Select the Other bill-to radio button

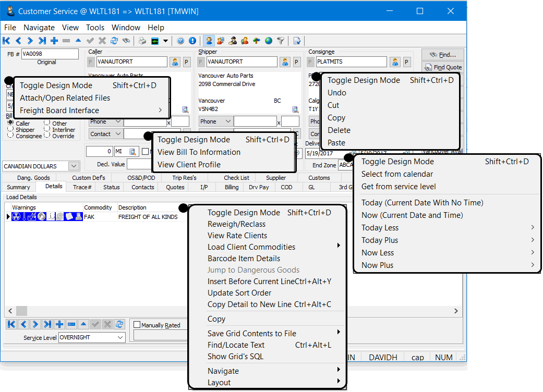[x=47, y=123]
